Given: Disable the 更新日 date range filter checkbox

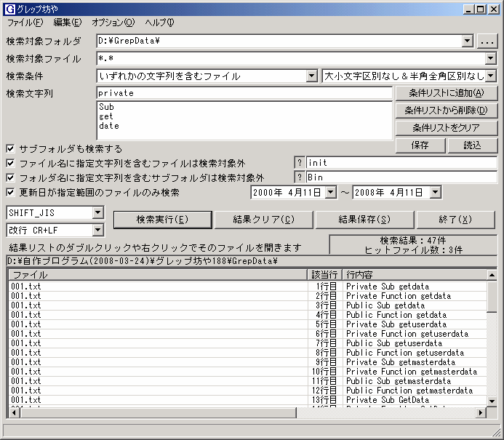Looking at the screenshot, I should [10, 193].
